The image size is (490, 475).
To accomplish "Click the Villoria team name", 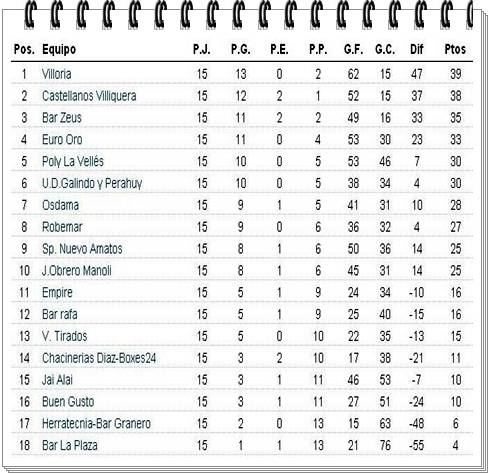I will (56, 74).
